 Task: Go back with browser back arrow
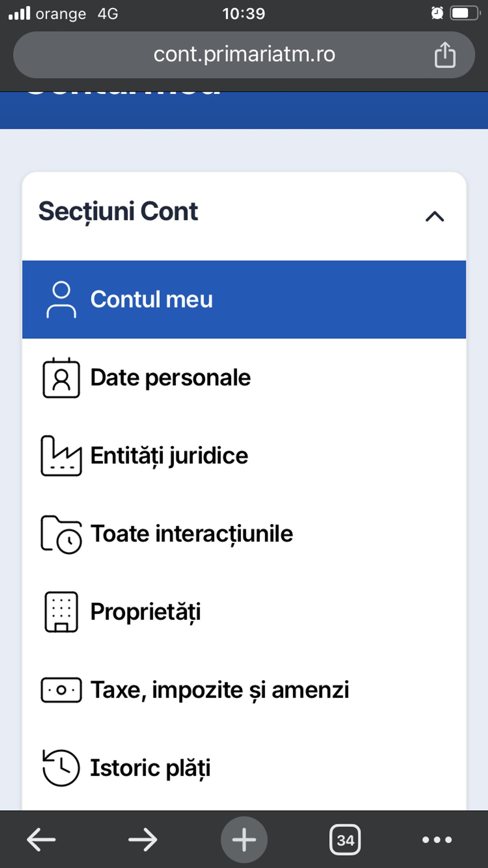[x=41, y=840]
